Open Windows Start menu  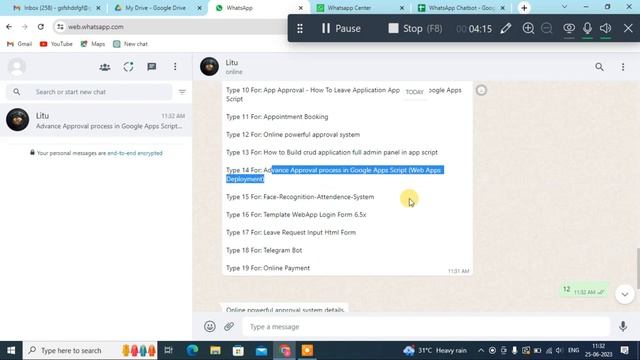[11, 350]
